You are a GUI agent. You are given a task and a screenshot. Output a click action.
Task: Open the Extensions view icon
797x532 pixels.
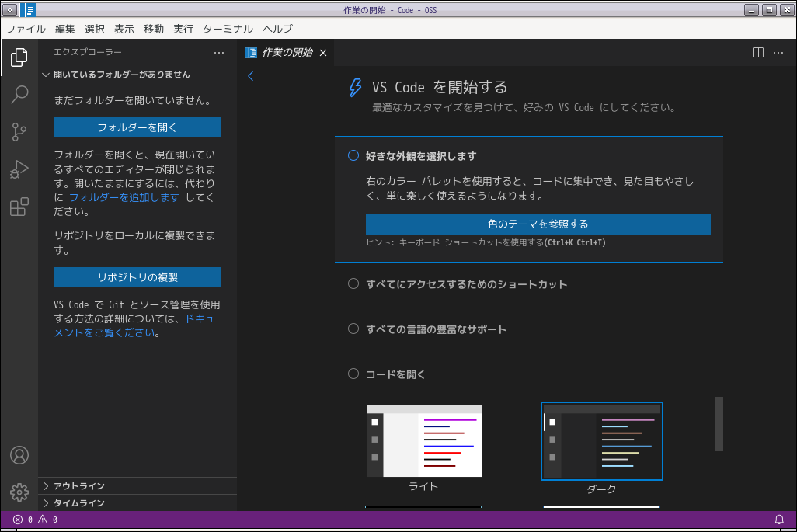coord(19,207)
